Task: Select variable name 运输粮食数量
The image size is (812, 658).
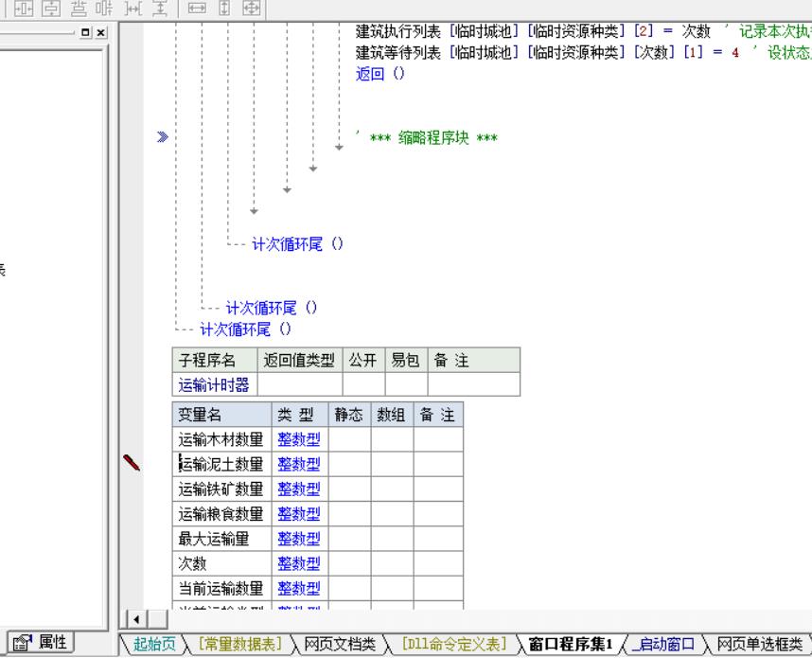Action: pos(221,513)
